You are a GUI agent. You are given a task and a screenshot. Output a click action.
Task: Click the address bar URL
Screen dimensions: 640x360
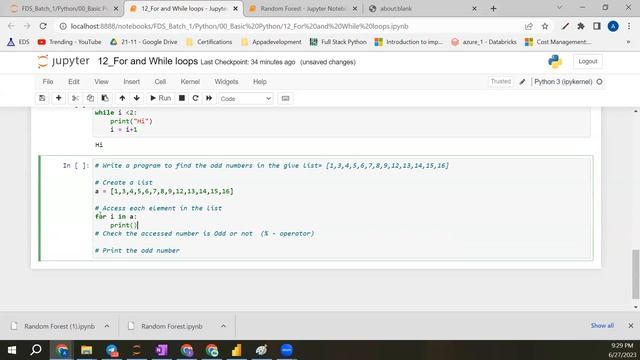tap(240, 26)
